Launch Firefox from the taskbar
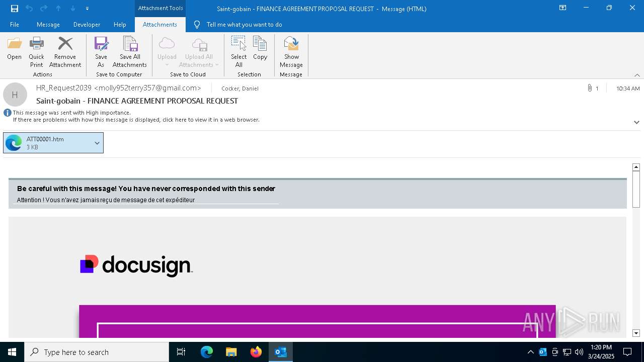The width and height of the screenshot is (644, 362). coord(256,352)
